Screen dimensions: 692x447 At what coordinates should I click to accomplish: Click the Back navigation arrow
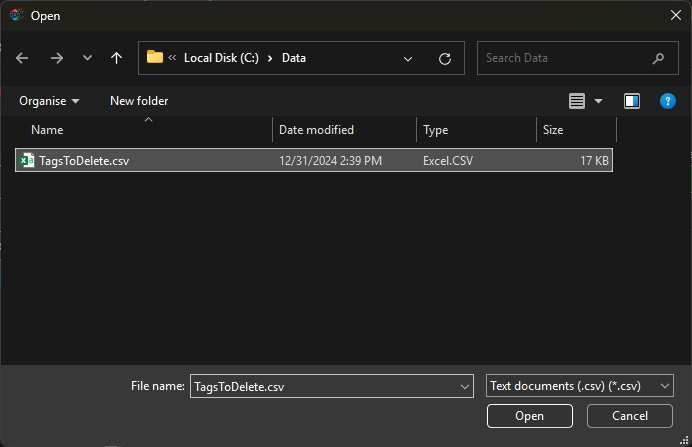(x=23, y=58)
